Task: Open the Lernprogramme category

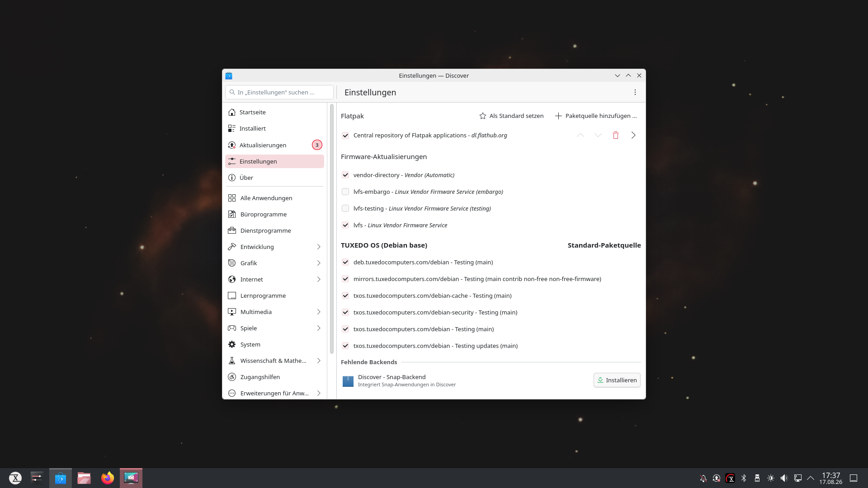Action: coord(274,296)
